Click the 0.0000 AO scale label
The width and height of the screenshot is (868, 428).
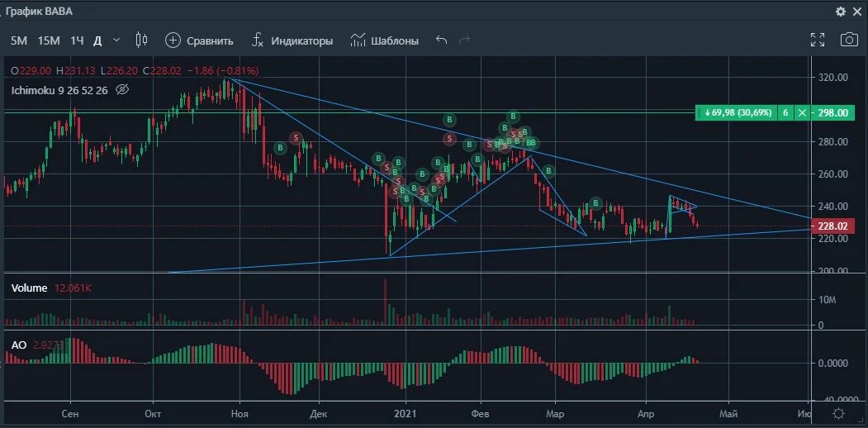click(835, 364)
